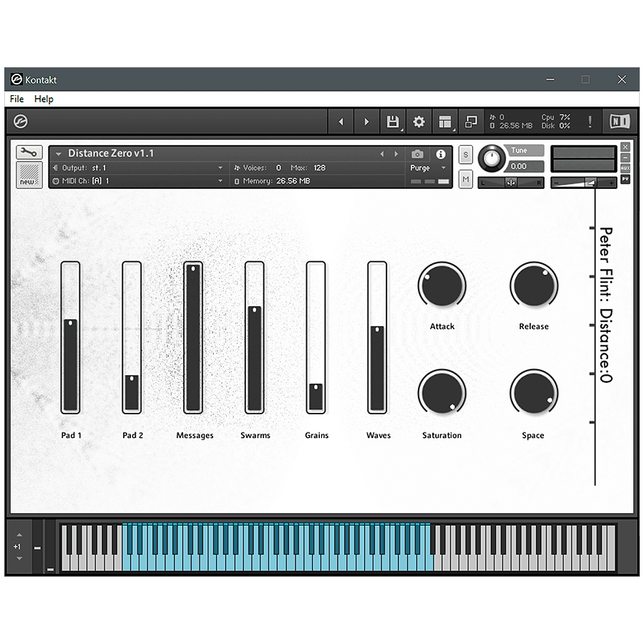Screen dimensions: 644x644
Task: Click the Space knob
Action: pos(534,393)
